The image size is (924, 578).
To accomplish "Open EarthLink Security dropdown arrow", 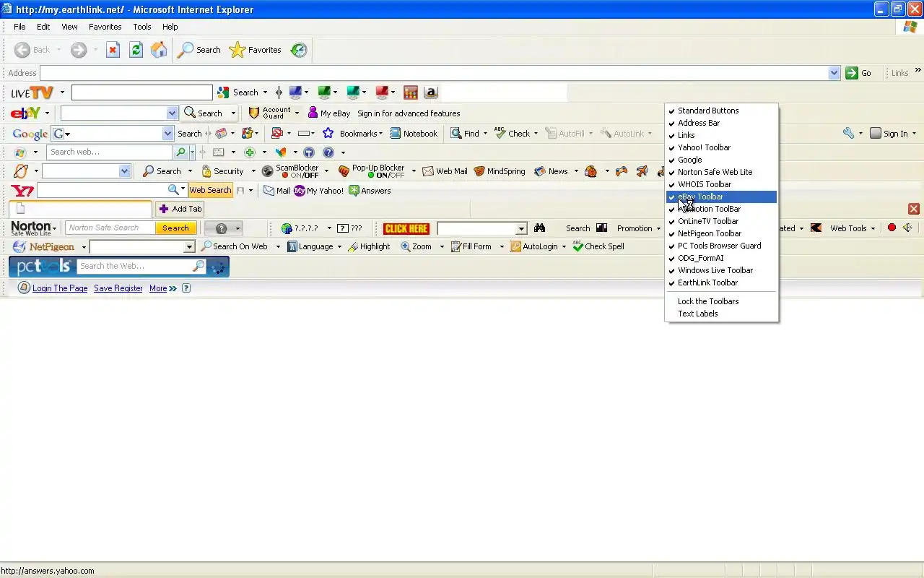I will click(253, 171).
